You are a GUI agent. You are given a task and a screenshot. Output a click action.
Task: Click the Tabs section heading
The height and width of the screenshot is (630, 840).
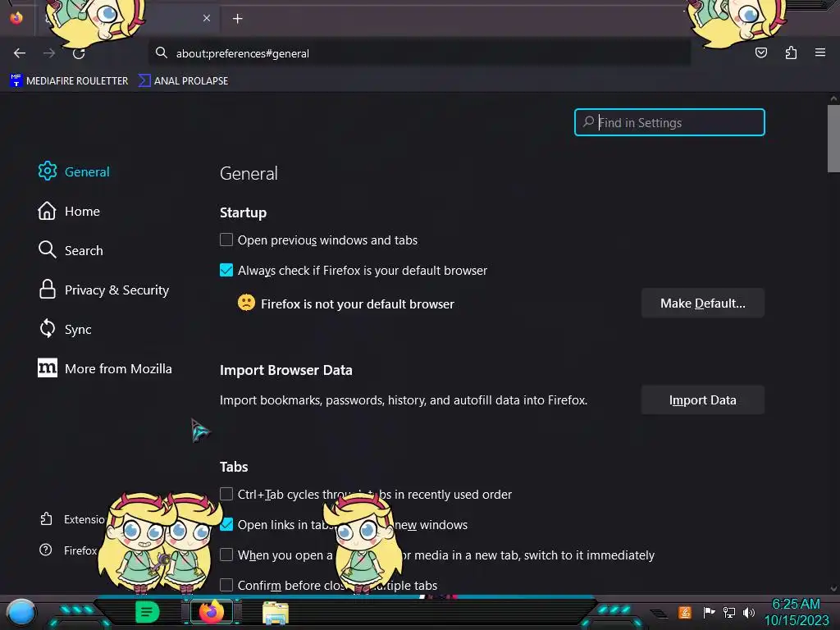(x=234, y=467)
